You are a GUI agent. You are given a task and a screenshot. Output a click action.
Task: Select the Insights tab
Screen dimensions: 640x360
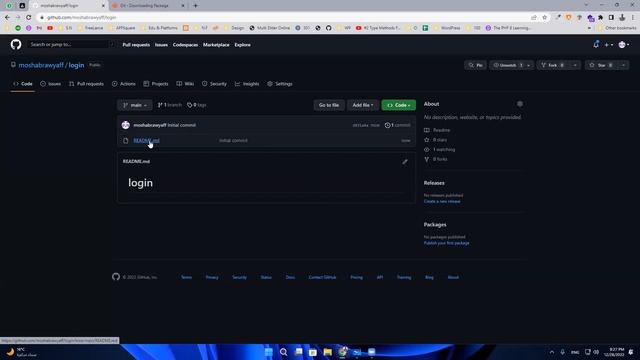(x=247, y=84)
